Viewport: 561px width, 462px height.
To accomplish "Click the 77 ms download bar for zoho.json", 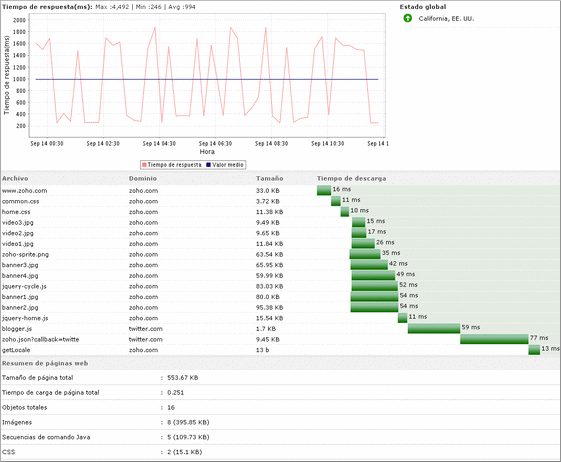I will 494,339.
